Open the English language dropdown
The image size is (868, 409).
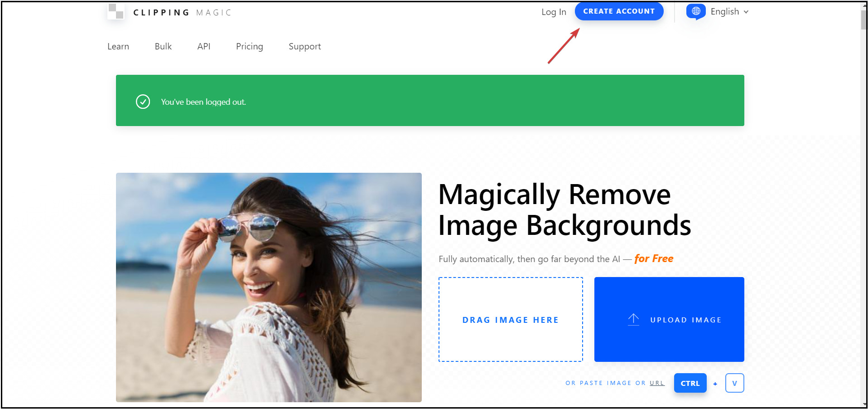[x=729, y=12]
